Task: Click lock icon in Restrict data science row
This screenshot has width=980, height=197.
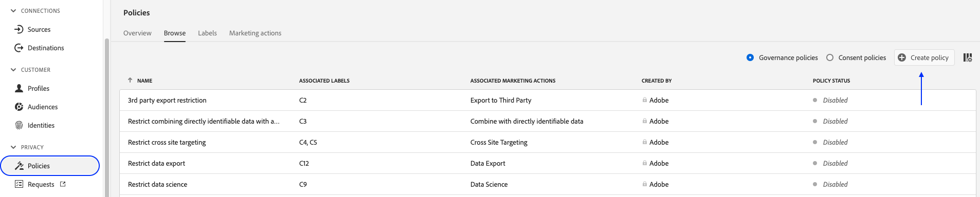Action: tap(645, 184)
